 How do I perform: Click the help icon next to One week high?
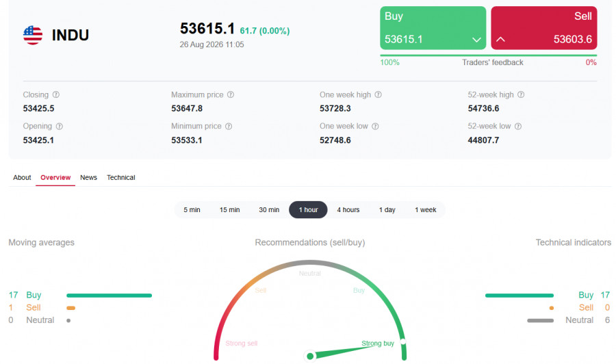[378, 94]
